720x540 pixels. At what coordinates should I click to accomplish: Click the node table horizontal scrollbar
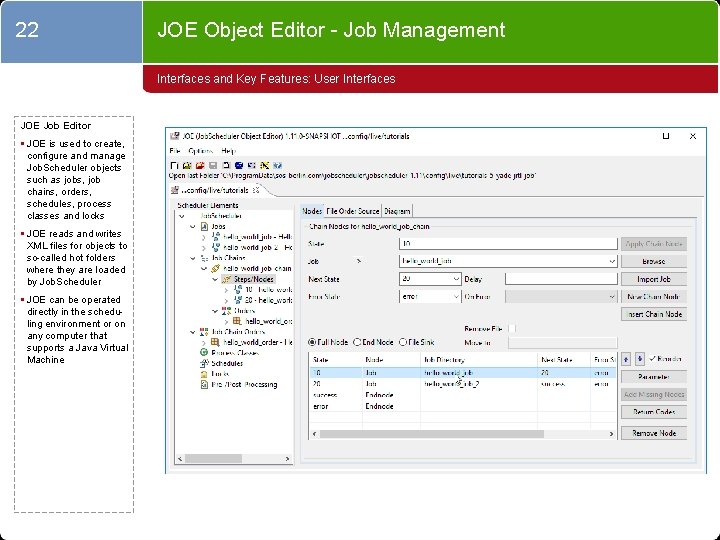[463, 433]
